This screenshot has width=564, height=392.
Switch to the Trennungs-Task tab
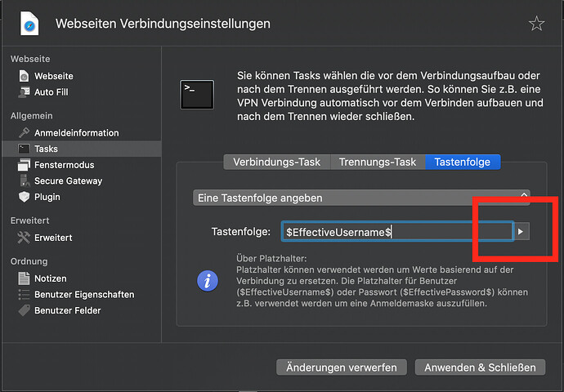click(x=377, y=162)
